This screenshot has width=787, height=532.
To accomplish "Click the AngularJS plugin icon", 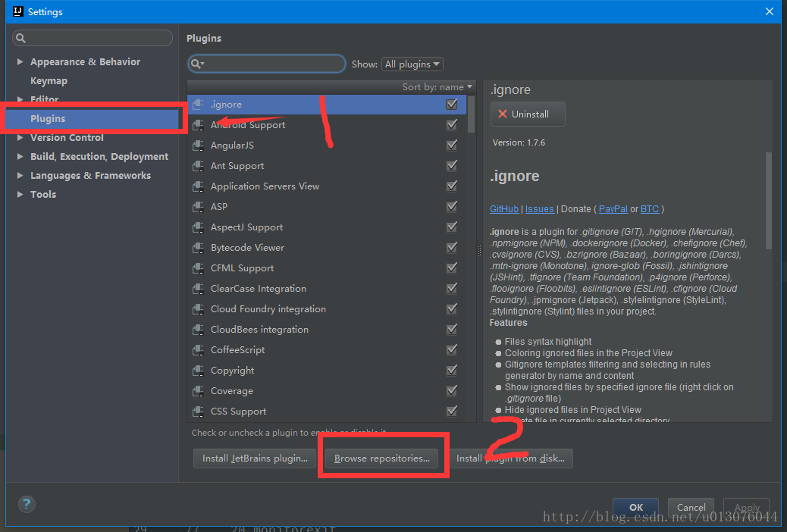I will tap(198, 146).
